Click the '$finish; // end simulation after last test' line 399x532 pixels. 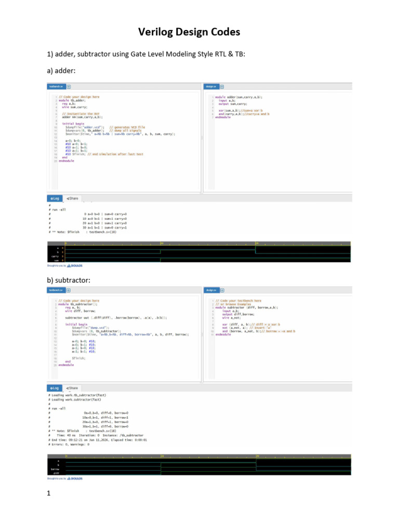coord(104,154)
